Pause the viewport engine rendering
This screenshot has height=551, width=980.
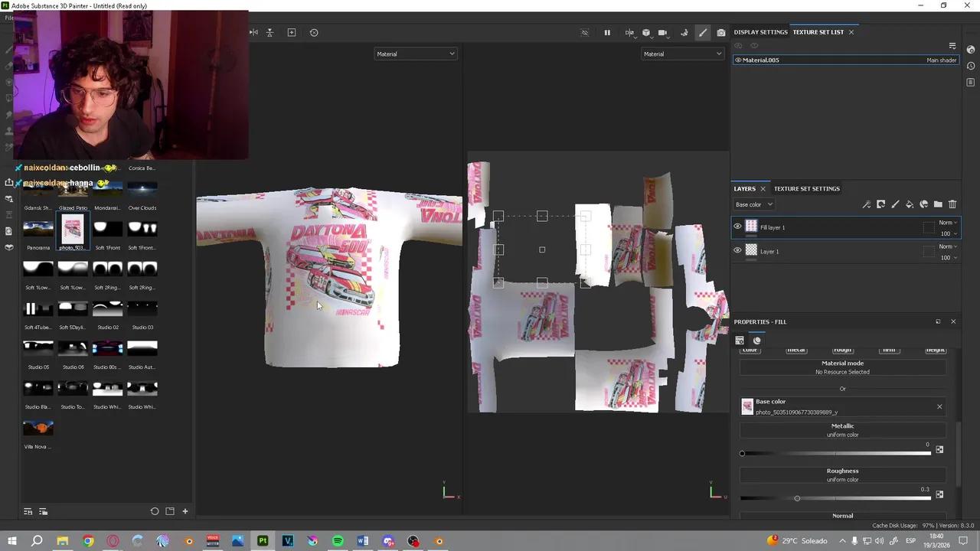tap(607, 32)
